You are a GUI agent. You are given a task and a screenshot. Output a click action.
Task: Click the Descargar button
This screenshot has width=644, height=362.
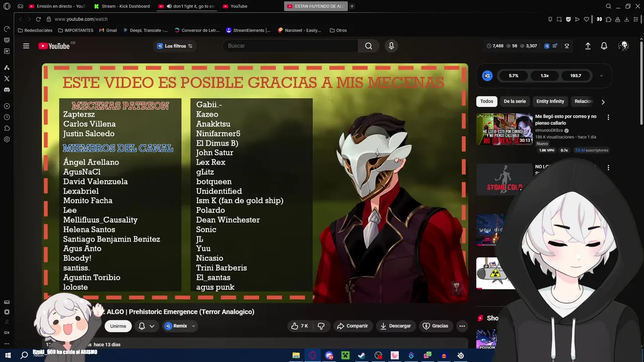click(x=395, y=326)
